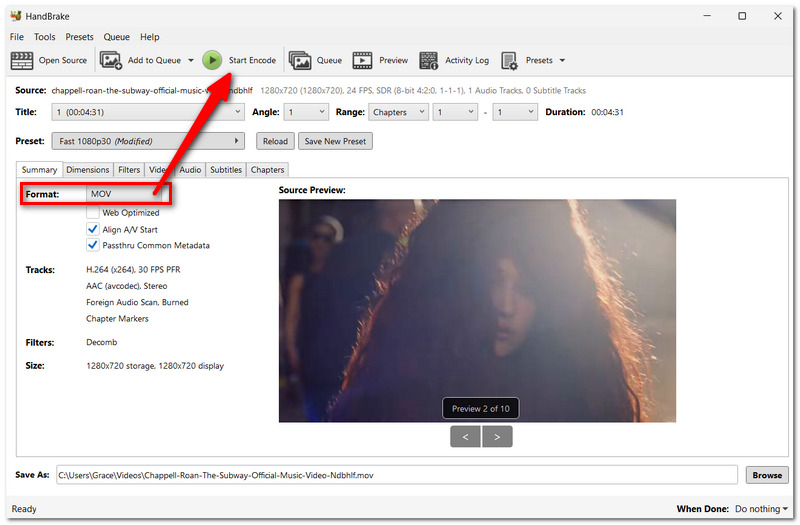Open the Title dropdown showing 1 (00:04:31)
The width and height of the screenshot is (800, 525).
coord(148,112)
